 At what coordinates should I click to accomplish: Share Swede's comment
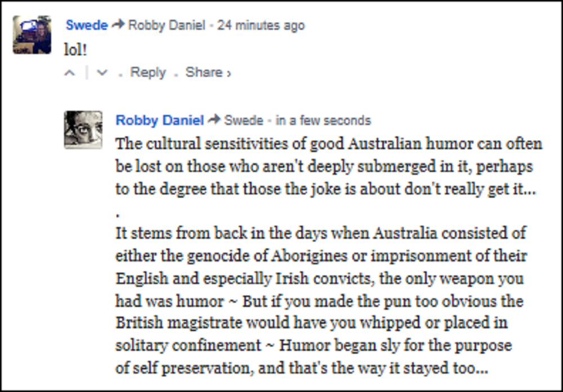coord(204,73)
